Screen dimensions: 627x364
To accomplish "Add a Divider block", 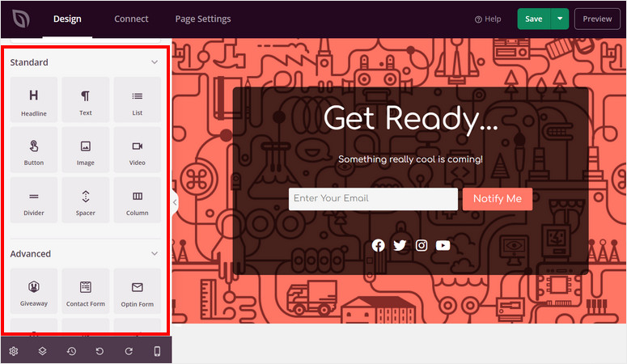I will 34,200.
